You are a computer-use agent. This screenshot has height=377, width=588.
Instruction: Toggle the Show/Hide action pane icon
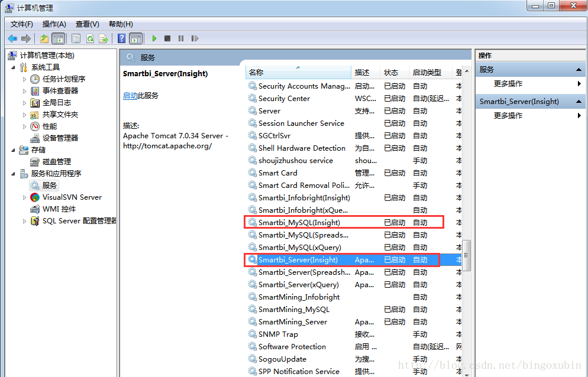tap(135, 38)
